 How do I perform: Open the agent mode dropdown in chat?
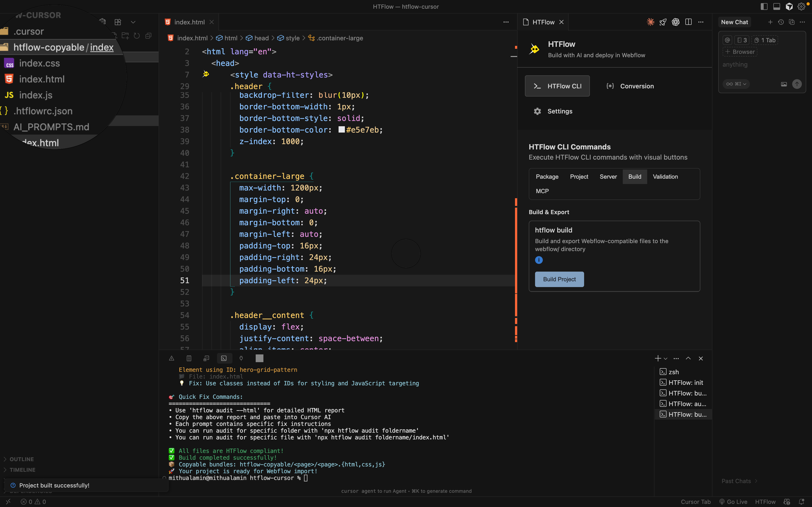pyautogui.click(x=736, y=84)
